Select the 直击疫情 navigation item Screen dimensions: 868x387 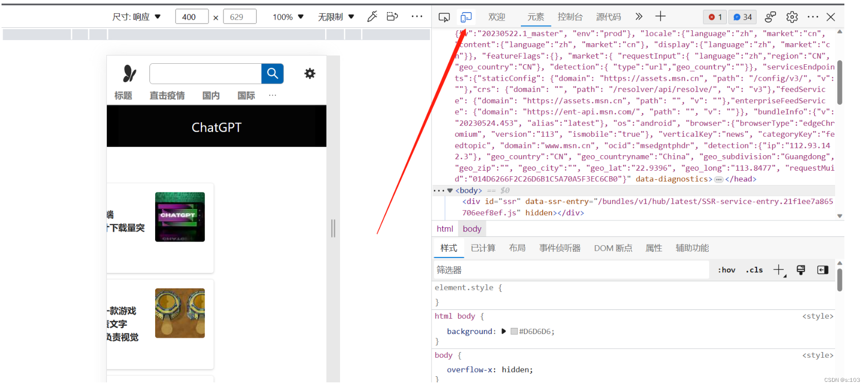(x=167, y=96)
